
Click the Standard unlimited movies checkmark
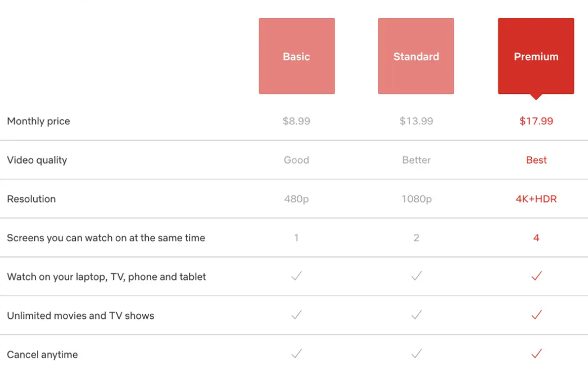click(x=416, y=315)
